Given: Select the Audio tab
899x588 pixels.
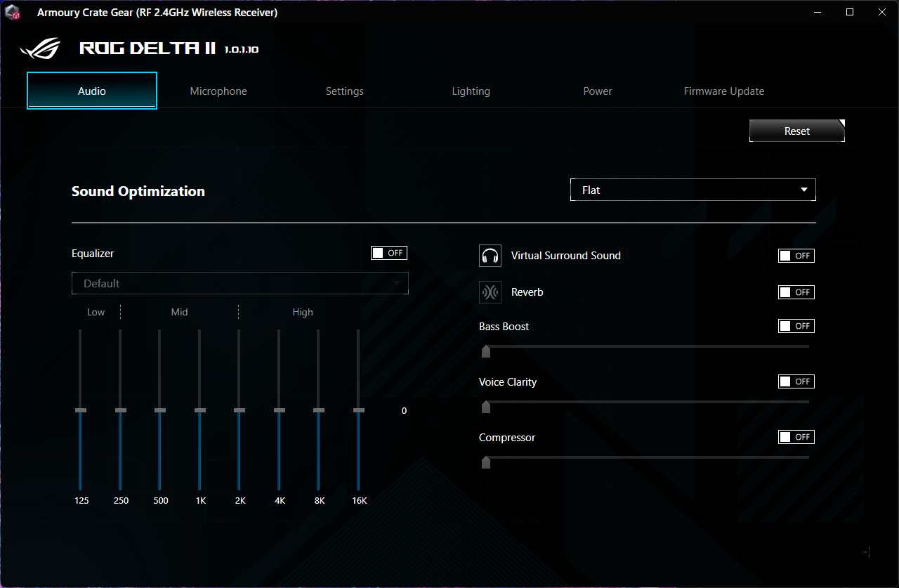Looking at the screenshot, I should (92, 91).
